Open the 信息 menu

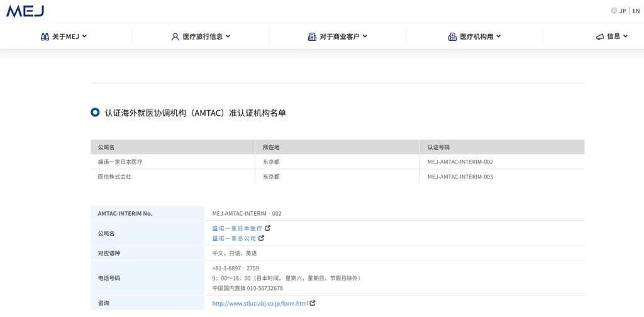click(x=612, y=36)
